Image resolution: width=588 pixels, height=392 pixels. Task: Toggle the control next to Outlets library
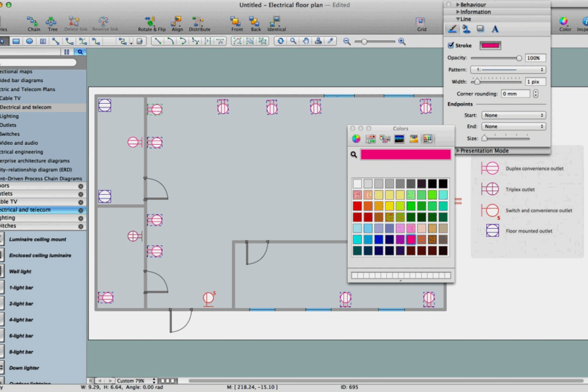coord(80,194)
